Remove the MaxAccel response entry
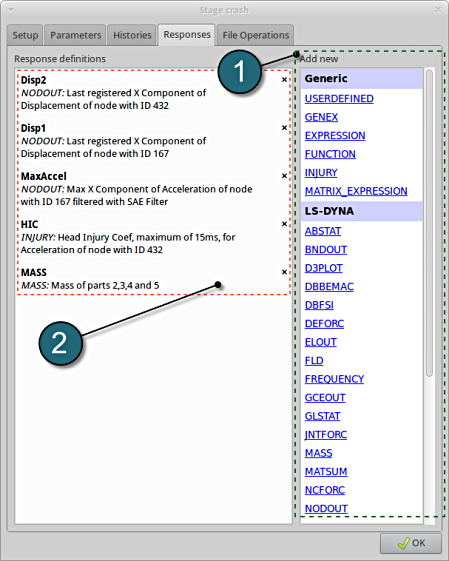The image size is (449, 561). coord(284,176)
